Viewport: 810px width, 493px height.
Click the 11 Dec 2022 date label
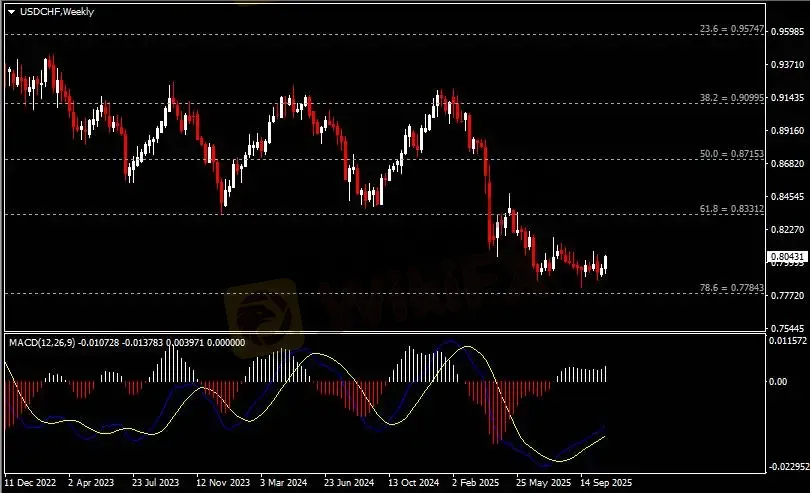click(x=30, y=483)
